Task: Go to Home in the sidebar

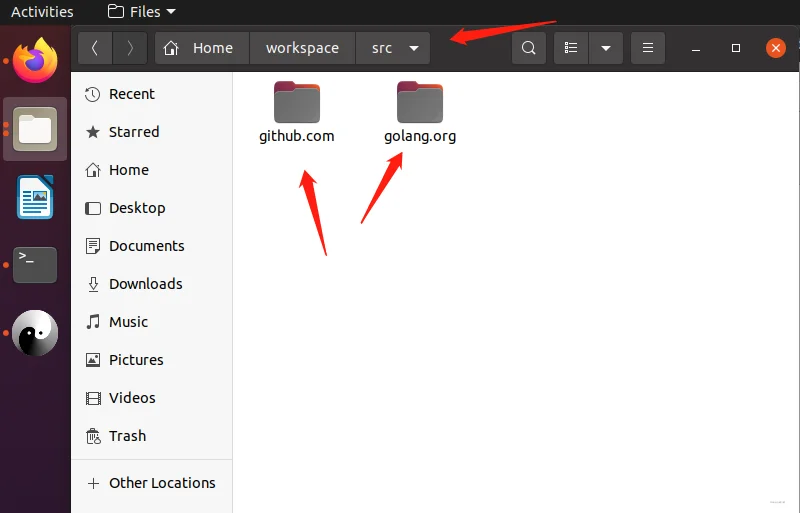Action: [x=152, y=170]
